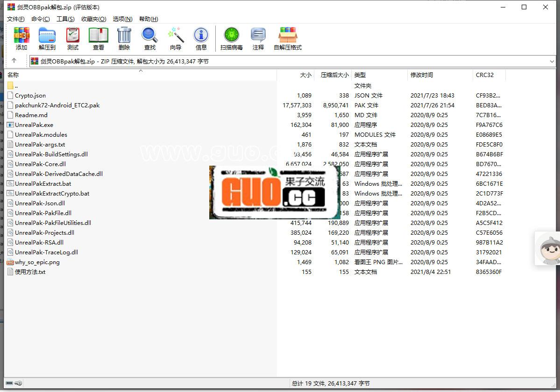Open the 工具(S) menu
This screenshot has height=392, width=560.
65,19
